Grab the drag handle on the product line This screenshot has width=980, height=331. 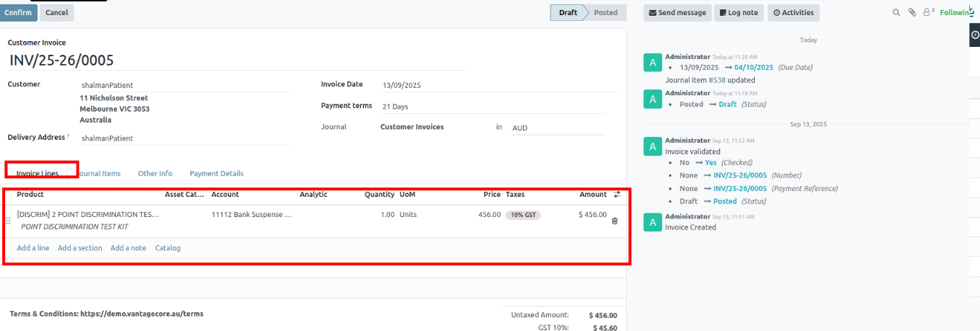(9, 221)
